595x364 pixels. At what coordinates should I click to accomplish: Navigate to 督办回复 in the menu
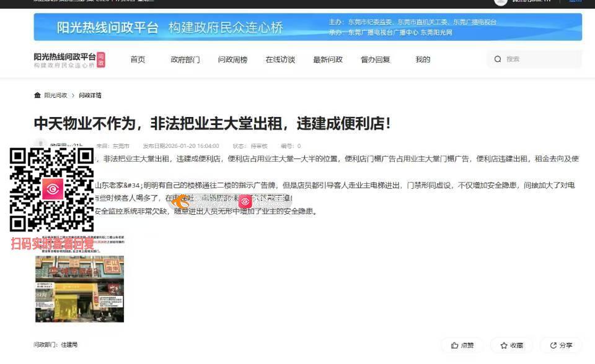coord(376,59)
